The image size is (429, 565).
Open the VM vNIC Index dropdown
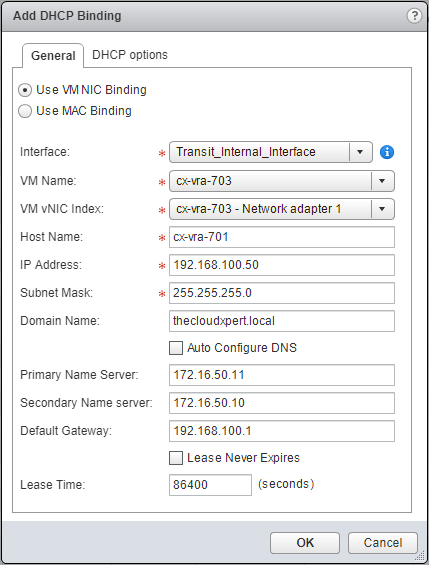(x=282, y=209)
